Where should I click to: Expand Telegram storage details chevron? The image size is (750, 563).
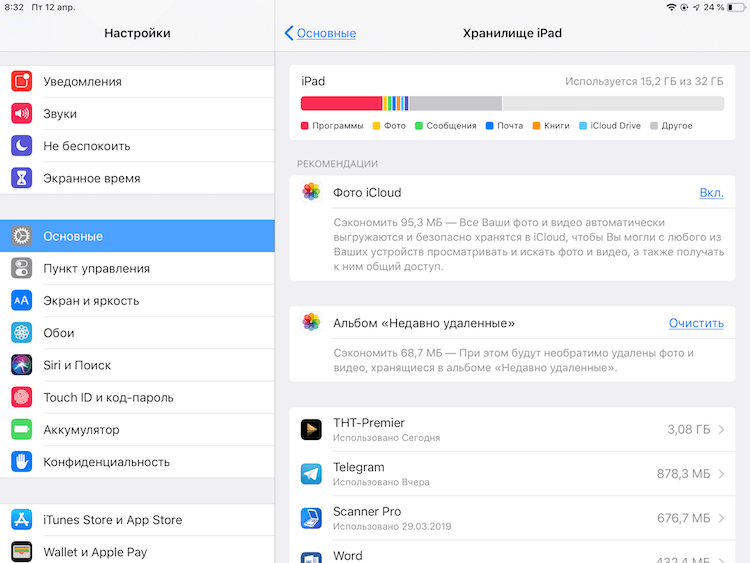tap(721, 474)
